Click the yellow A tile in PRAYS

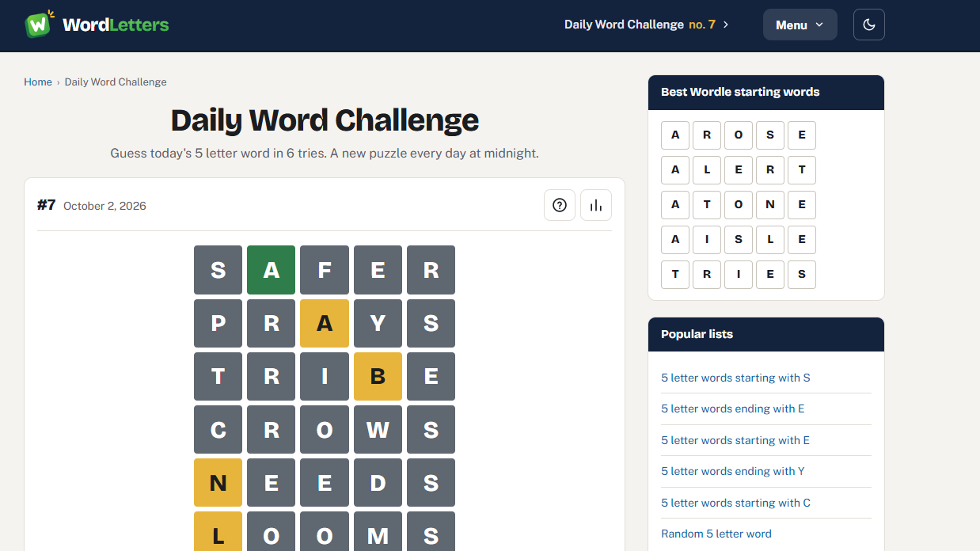click(x=325, y=323)
